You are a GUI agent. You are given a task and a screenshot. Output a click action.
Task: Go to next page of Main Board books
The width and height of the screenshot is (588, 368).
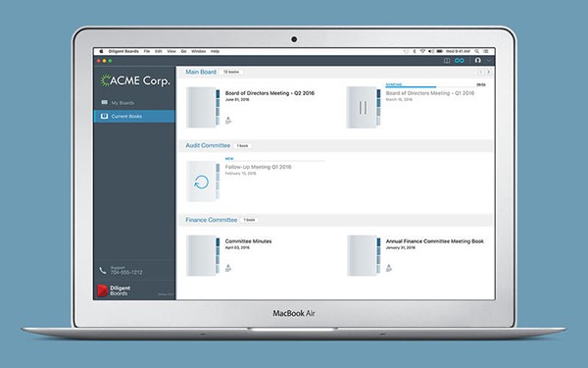[488, 72]
